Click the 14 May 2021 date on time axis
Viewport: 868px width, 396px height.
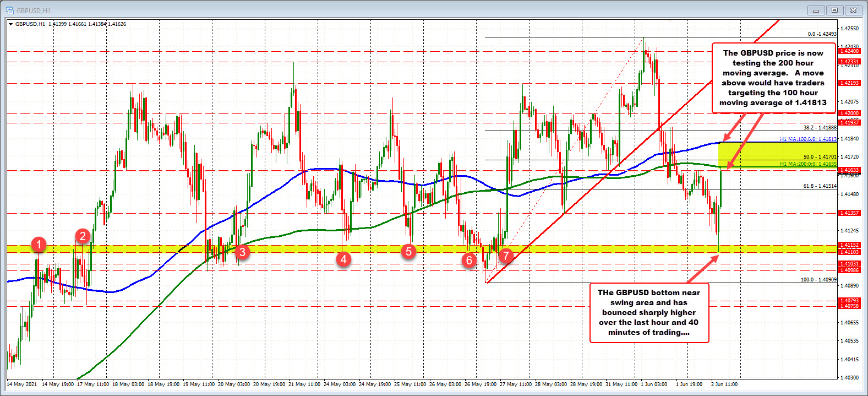pyautogui.click(x=21, y=384)
